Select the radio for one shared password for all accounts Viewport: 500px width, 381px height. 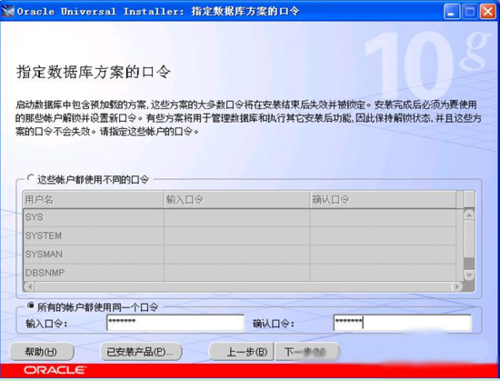(31, 305)
